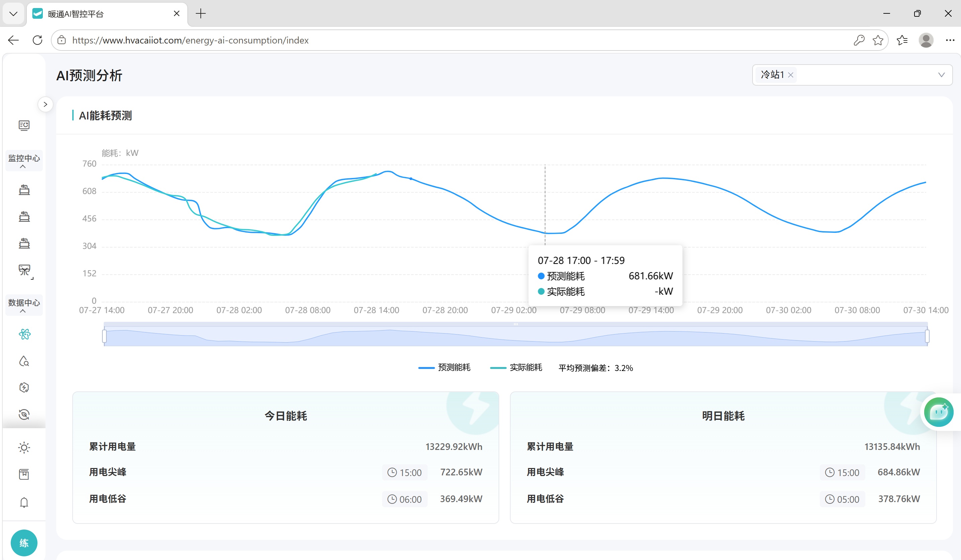Collapse the 监控中心 sidebar group
Viewport: 961px width, 560px height.
[x=24, y=161]
